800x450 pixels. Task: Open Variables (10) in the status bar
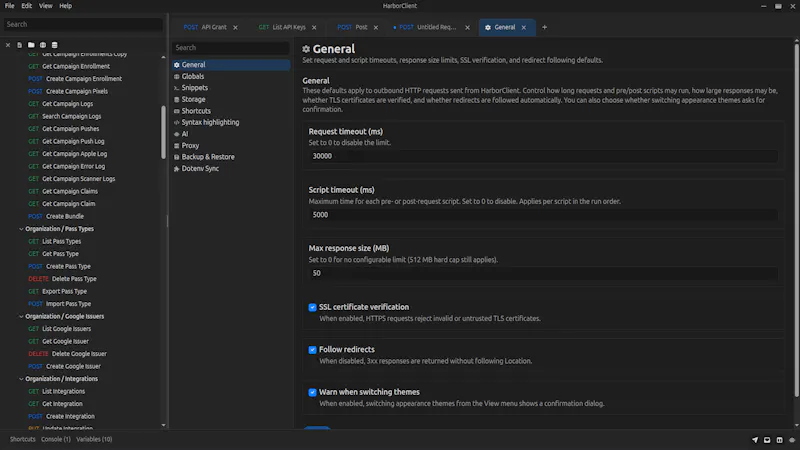(94, 439)
